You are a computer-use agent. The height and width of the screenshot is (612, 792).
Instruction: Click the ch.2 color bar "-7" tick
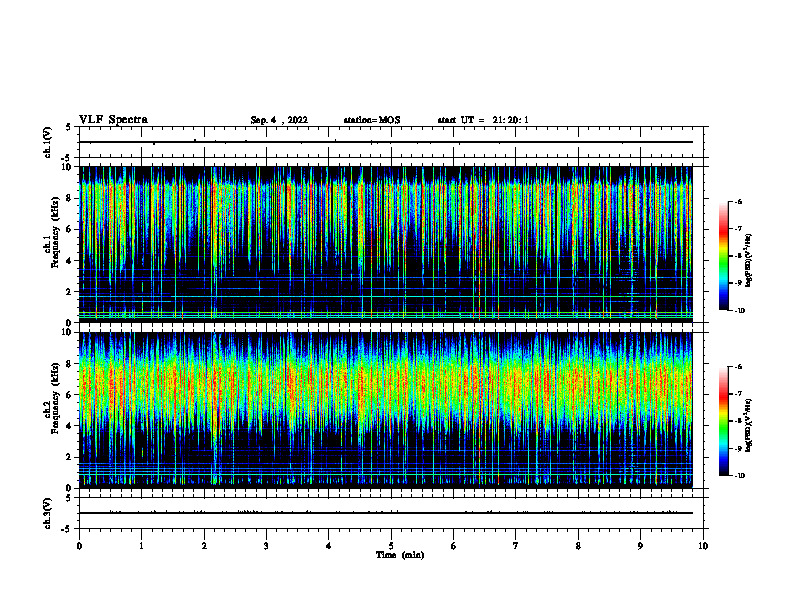pyautogui.click(x=737, y=394)
